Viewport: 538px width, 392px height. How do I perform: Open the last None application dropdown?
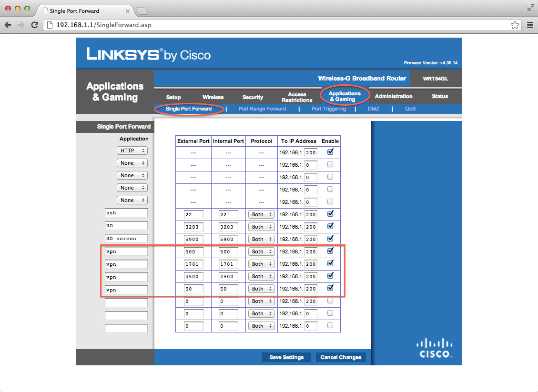click(x=132, y=200)
